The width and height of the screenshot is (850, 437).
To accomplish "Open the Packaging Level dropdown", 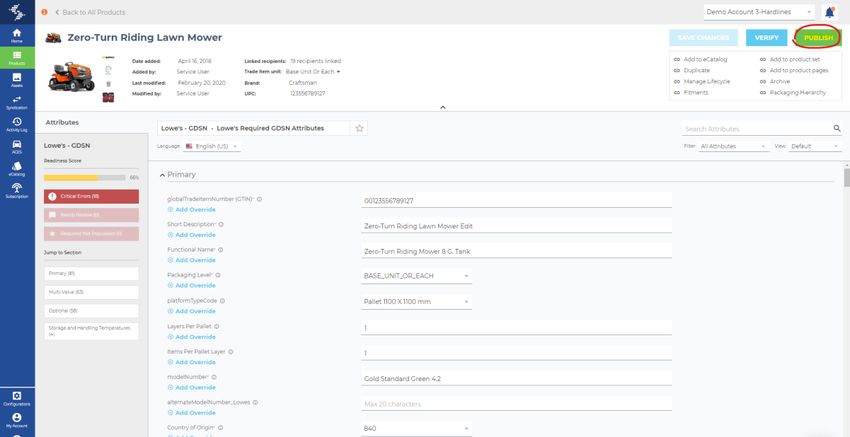I will 416,276.
